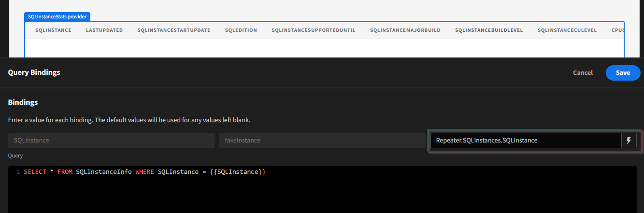This screenshot has width=644, height=213.
Task: Click the Query Bindings panel title
Action: [x=34, y=72]
